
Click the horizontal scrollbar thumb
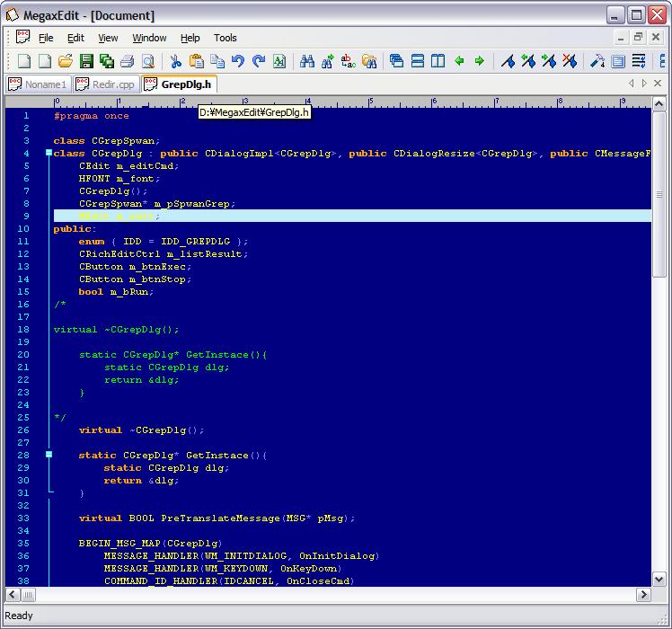[x=28, y=595]
